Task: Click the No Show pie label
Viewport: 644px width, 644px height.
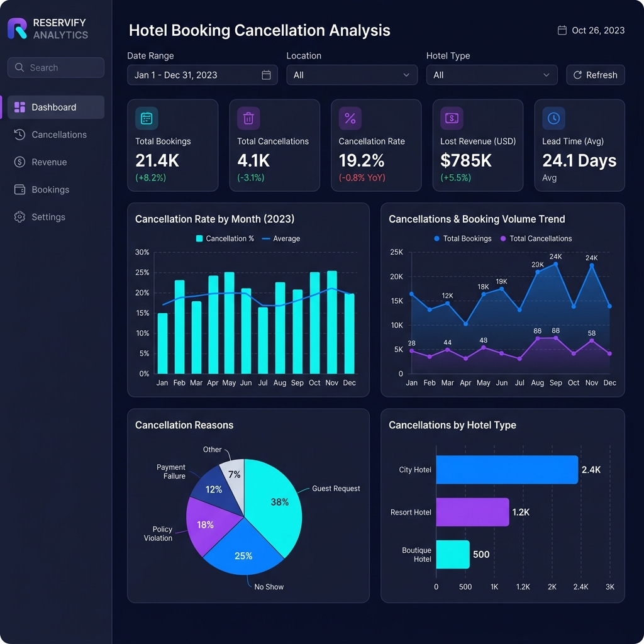Action: tap(269, 587)
